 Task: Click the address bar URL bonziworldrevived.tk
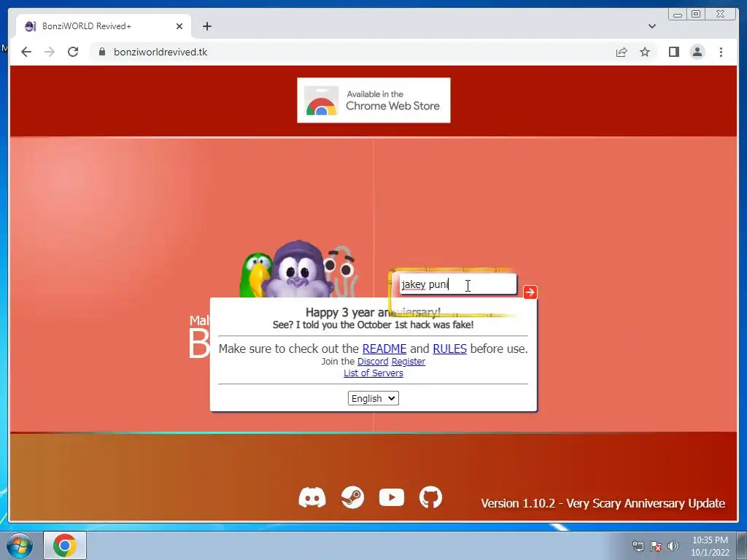click(x=160, y=52)
